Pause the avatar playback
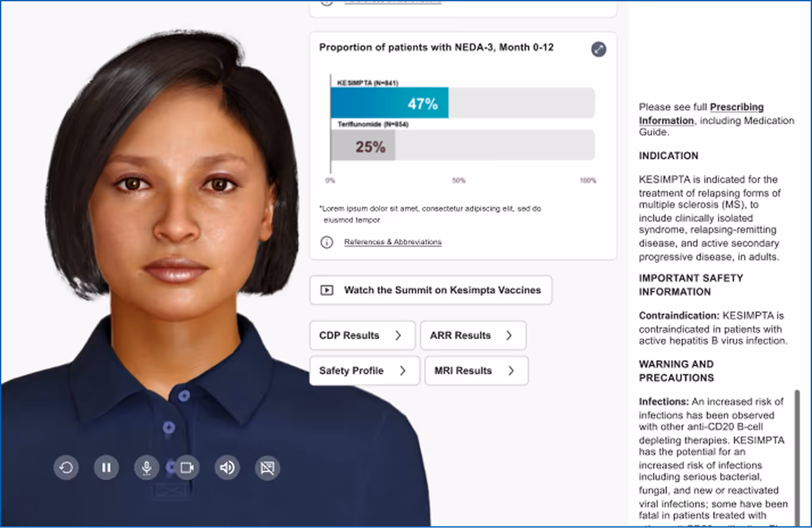 pos(106,468)
